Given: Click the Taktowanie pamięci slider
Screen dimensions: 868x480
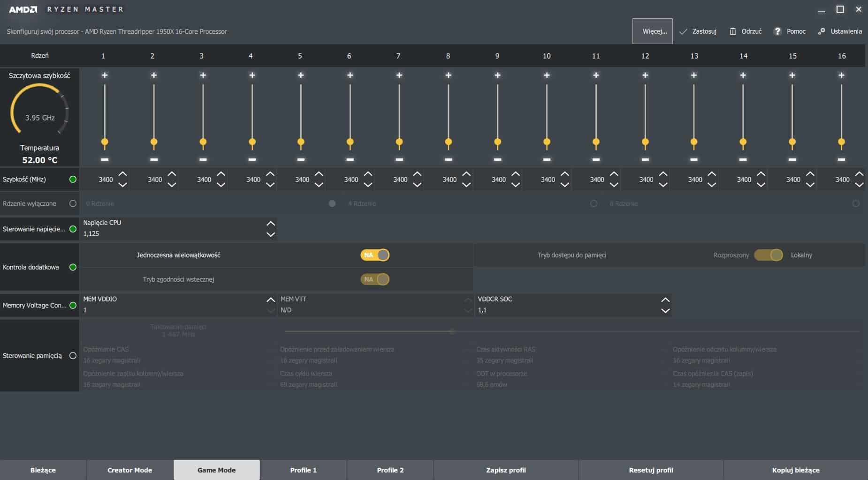Looking at the screenshot, I should 572,331.
